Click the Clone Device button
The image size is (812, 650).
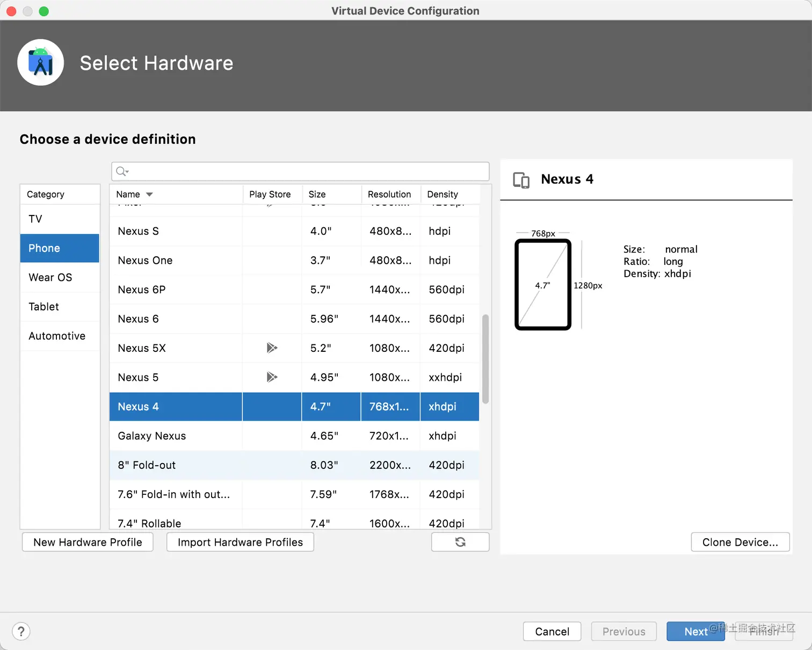740,542
